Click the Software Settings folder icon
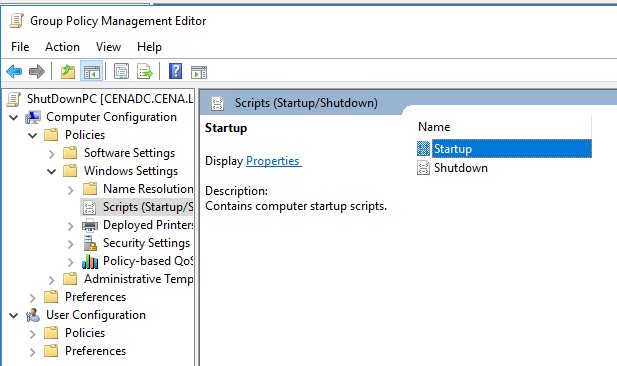This screenshot has height=366, width=617. [70, 153]
